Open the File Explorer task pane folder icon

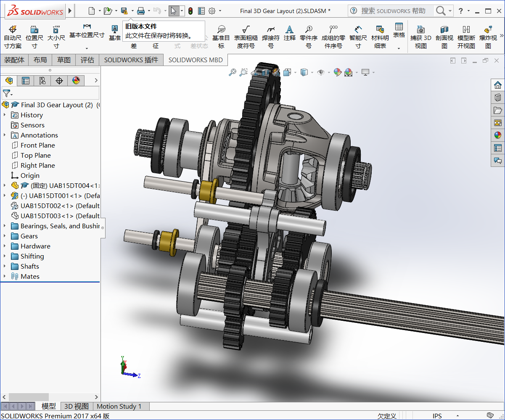(x=498, y=110)
